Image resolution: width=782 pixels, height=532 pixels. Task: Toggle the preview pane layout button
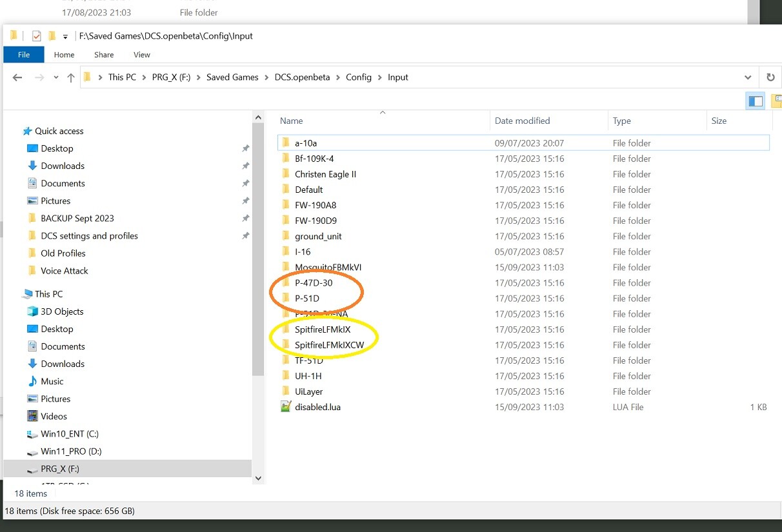[755, 101]
